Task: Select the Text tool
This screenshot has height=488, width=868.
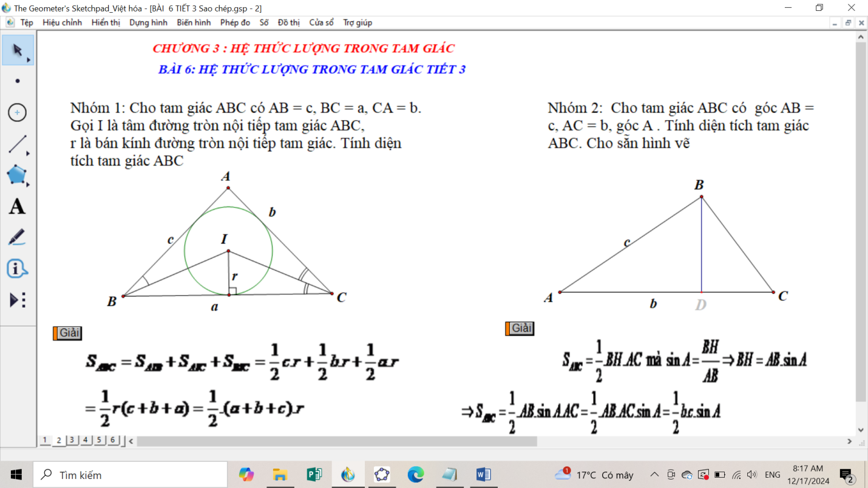Action: 17,207
